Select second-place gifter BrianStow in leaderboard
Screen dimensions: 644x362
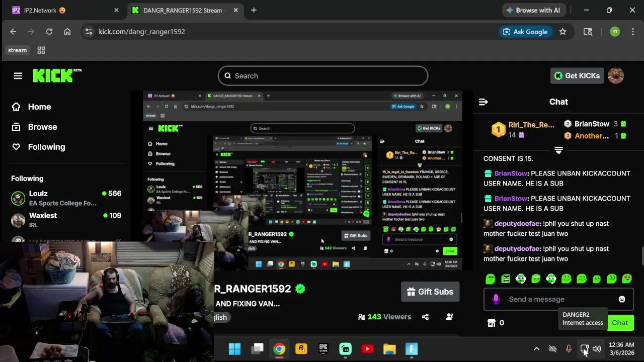click(595, 124)
